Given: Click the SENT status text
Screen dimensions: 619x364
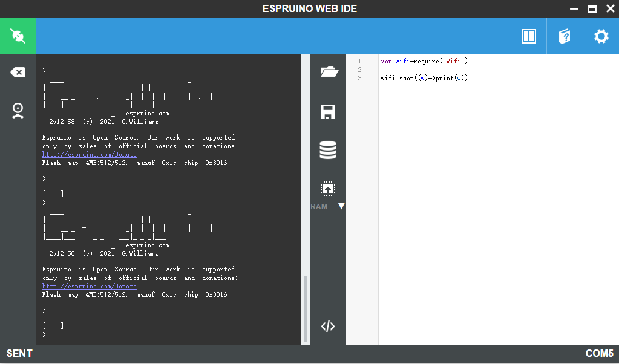Looking at the screenshot, I should [20, 353].
